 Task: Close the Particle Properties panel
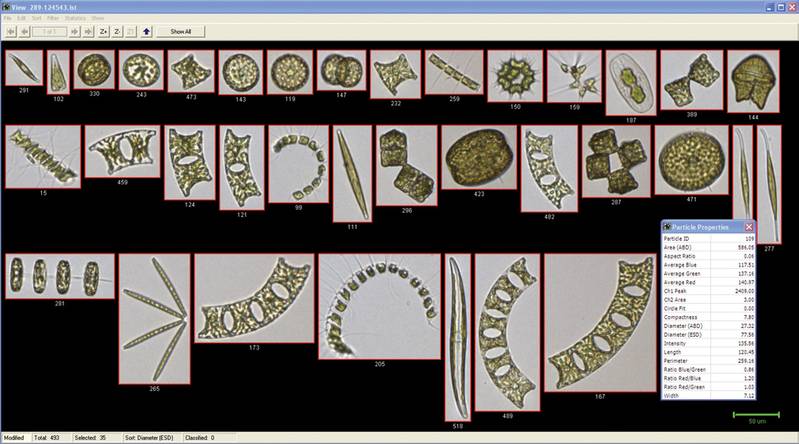[749, 227]
